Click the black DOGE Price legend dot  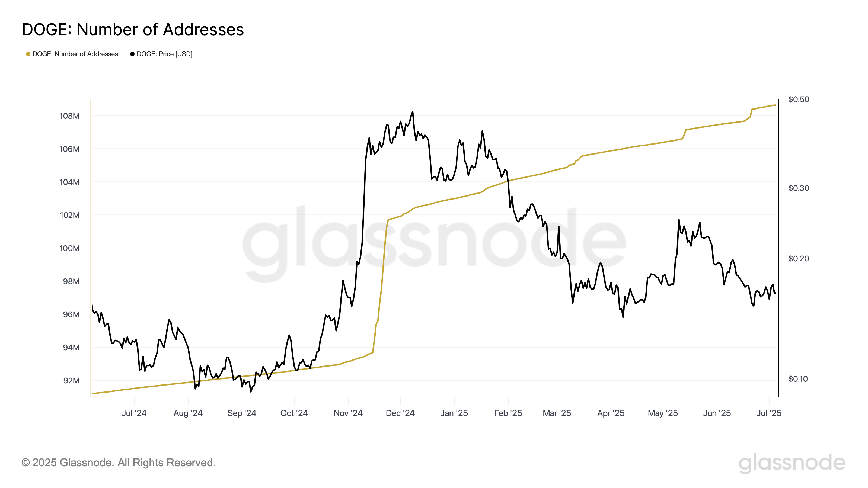(x=132, y=54)
